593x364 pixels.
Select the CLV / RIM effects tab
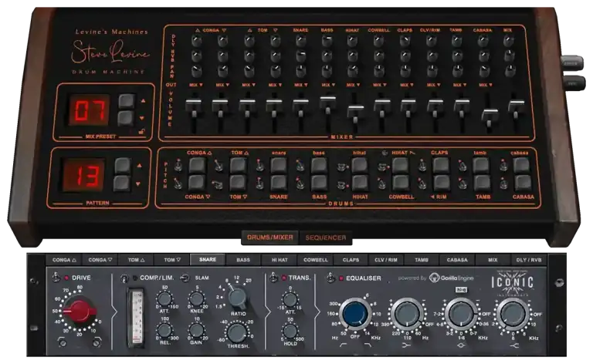pyautogui.click(x=386, y=260)
